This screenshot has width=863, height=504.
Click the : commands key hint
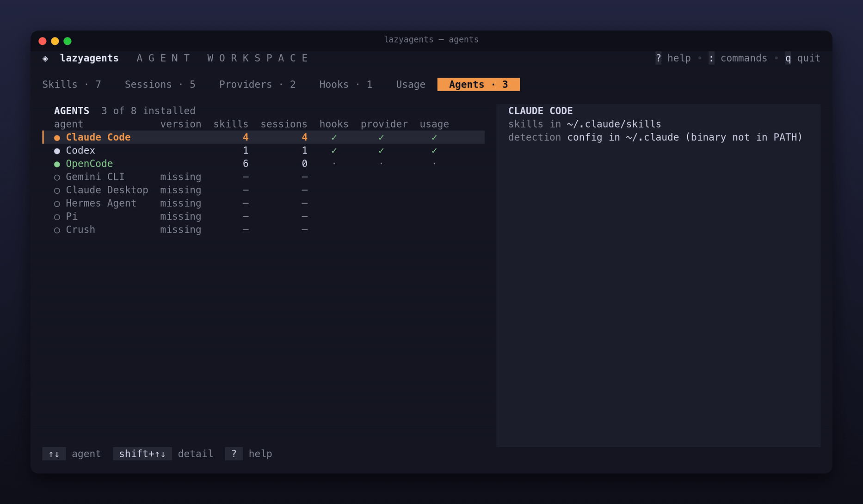[x=738, y=58]
